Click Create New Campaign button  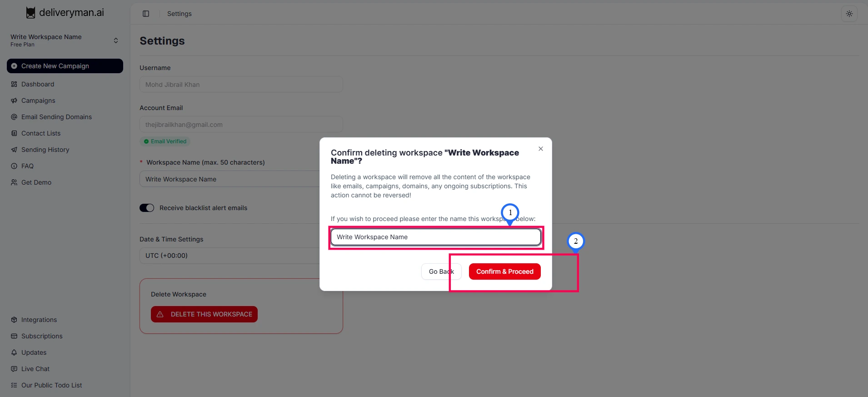65,66
